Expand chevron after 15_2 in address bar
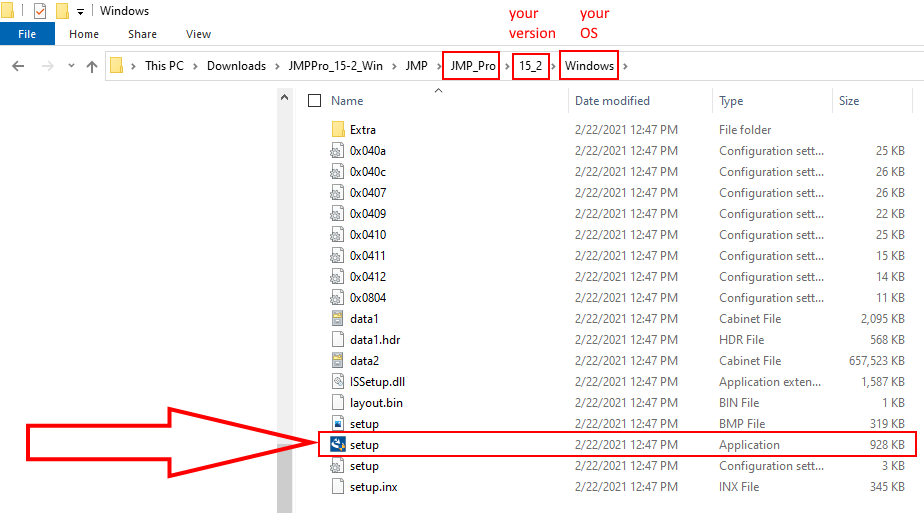The width and height of the screenshot is (924, 513). [553, 66]
